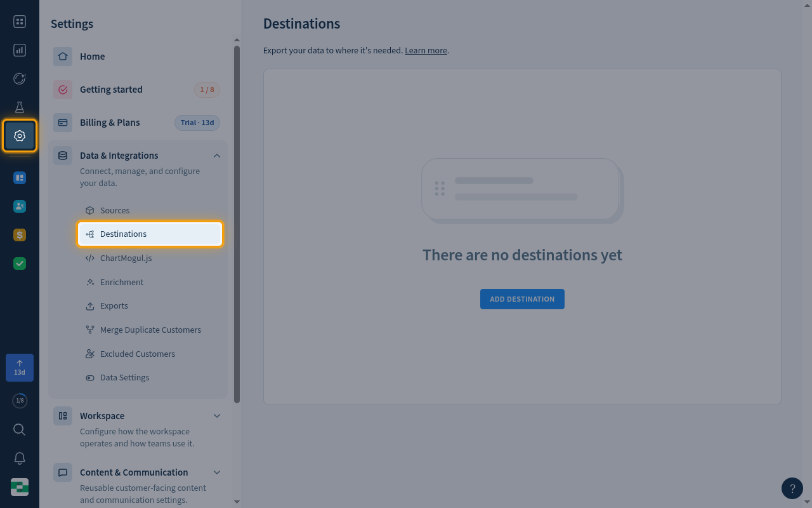Viewport: 812px width, 508px height.
Task: Select Destinations in the settings tree
Action: 150,234
